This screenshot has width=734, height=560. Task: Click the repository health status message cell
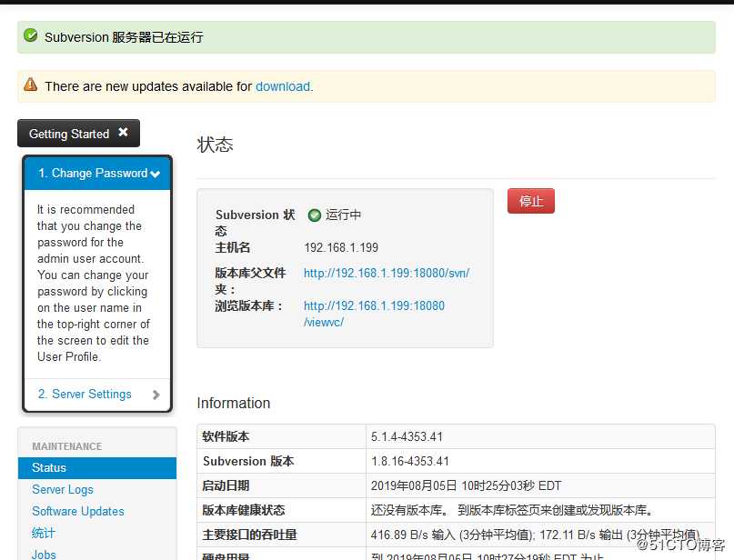[x=540, y=510]
